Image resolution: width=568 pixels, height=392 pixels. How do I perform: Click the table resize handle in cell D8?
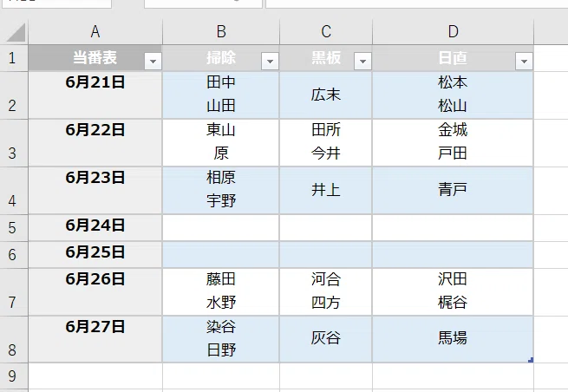531,360
